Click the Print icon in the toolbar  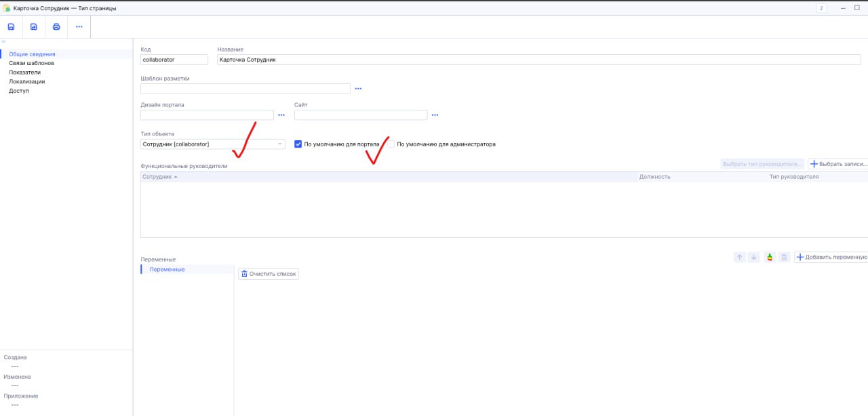[x=56, y=27]
